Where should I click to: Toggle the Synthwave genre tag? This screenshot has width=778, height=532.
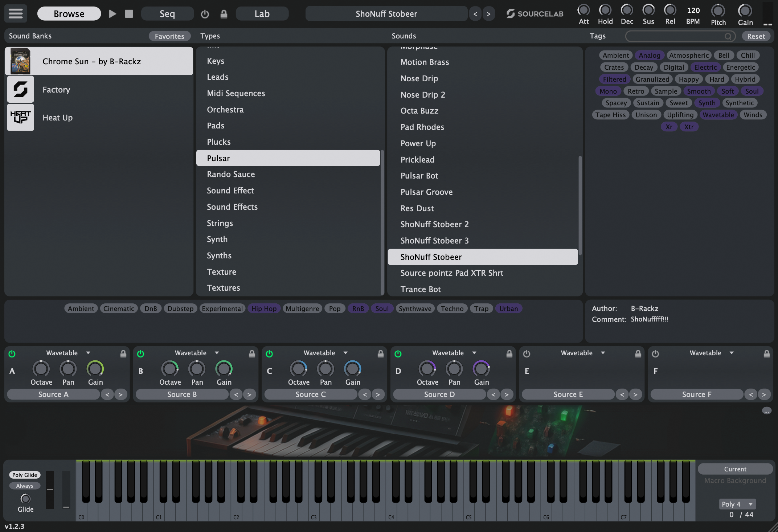pos(415,308)
